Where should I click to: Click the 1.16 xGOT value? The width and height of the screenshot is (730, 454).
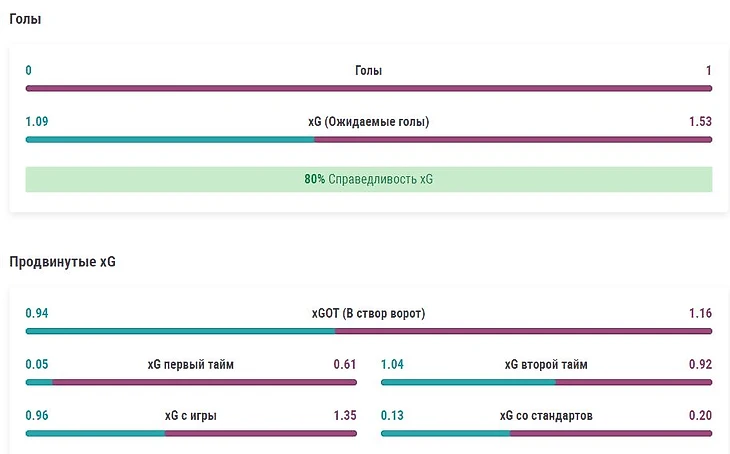tap(700, 313)
